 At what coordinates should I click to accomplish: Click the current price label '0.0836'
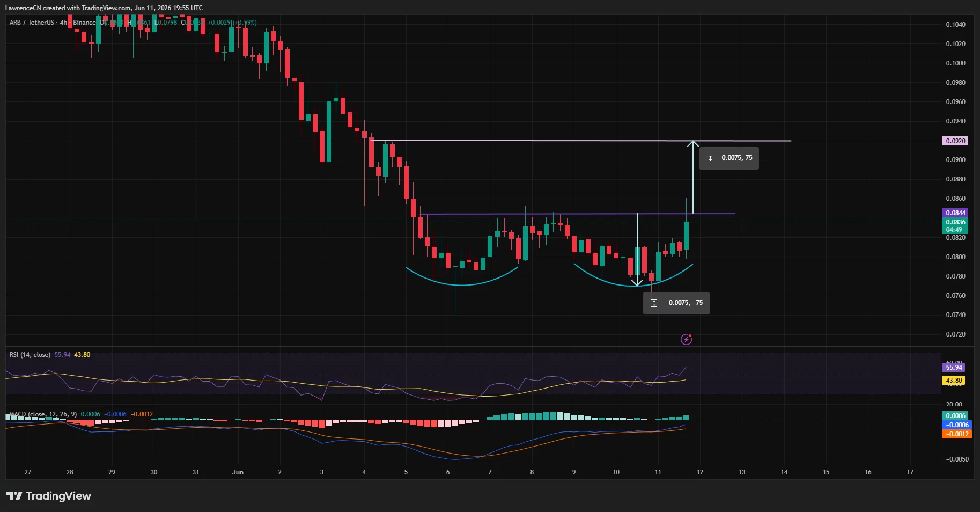click(x=955, y=222)
